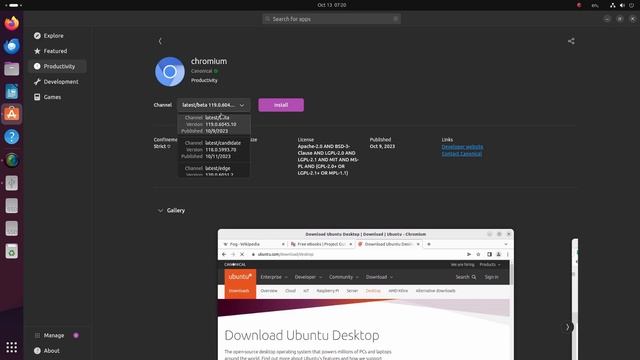
Task: Open the Development category
Action: (x=57, y=82)
